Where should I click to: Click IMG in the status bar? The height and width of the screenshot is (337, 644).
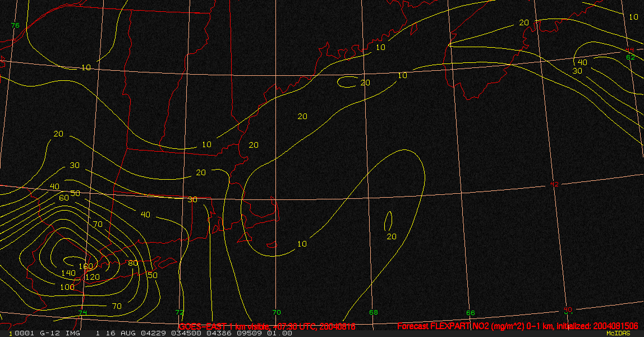click(73, 333)
